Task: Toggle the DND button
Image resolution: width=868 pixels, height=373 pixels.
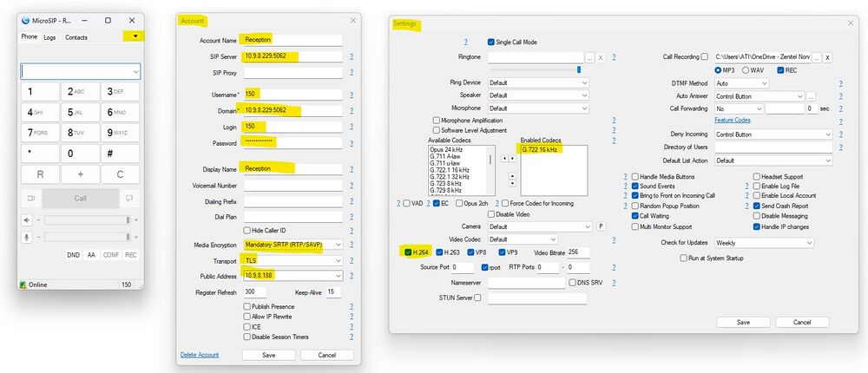Action: [x=73, y=255]
